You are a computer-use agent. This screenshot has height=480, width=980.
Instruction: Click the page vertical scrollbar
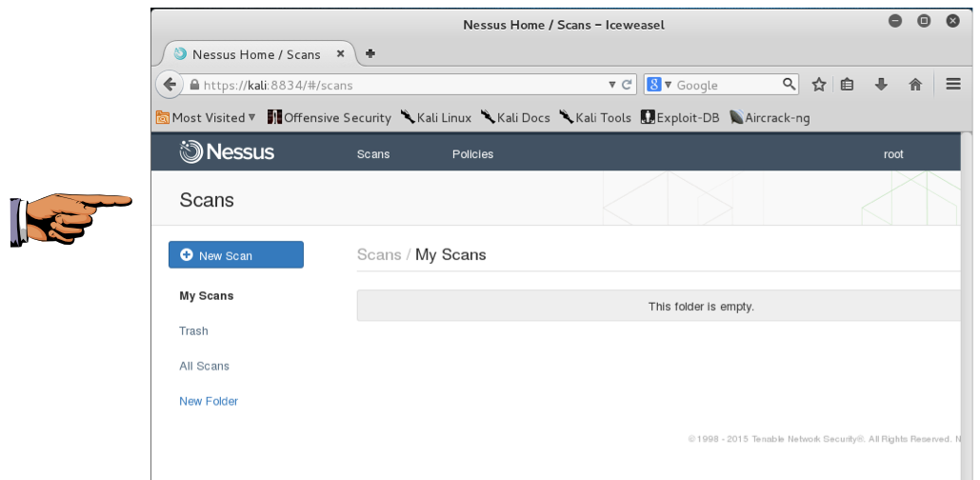(967, 307)
